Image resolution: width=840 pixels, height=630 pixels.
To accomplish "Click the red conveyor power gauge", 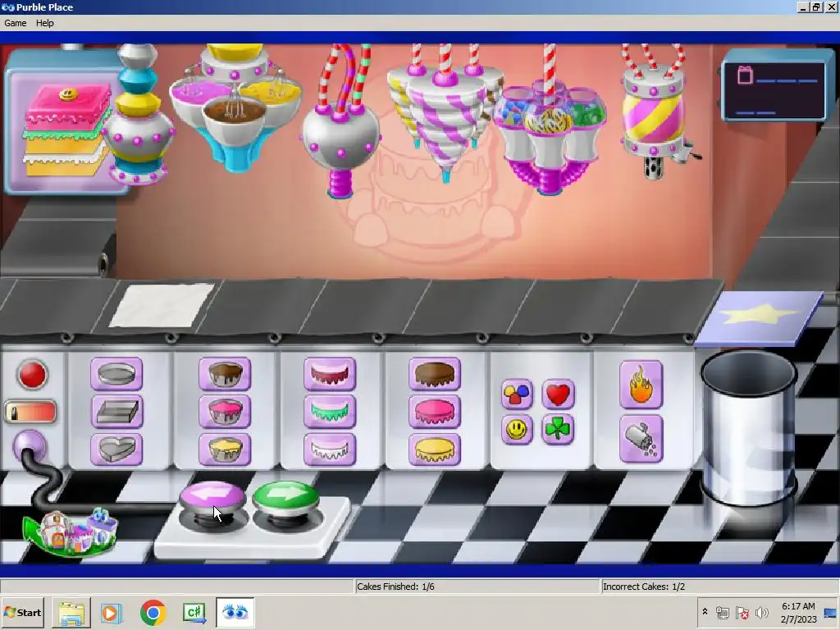I will (30, 412).
